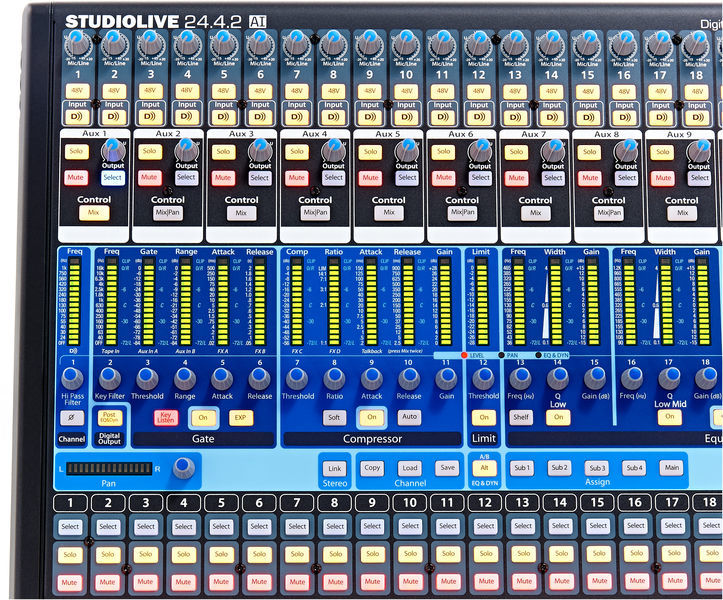
Task: Enable compressor Auto mode
Action: click(409, 417)
